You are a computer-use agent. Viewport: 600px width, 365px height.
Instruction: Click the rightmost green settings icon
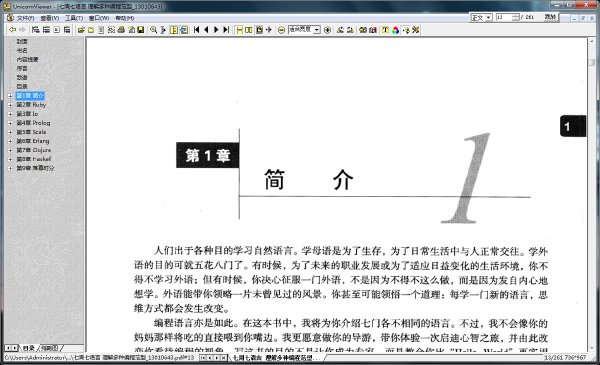(x=416, y=30)
